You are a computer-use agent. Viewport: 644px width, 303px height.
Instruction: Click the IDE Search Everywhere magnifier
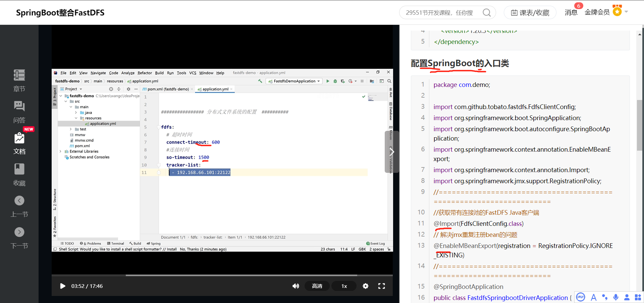[389, 81]
